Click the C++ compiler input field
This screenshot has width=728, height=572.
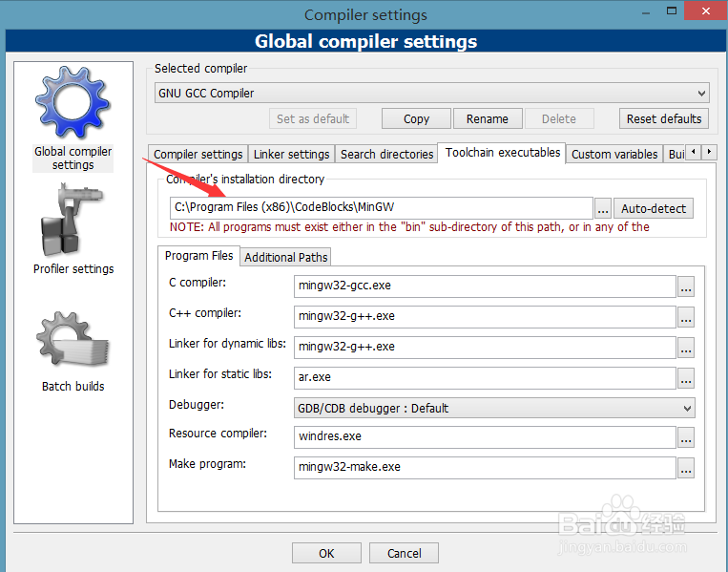[485, 316]
